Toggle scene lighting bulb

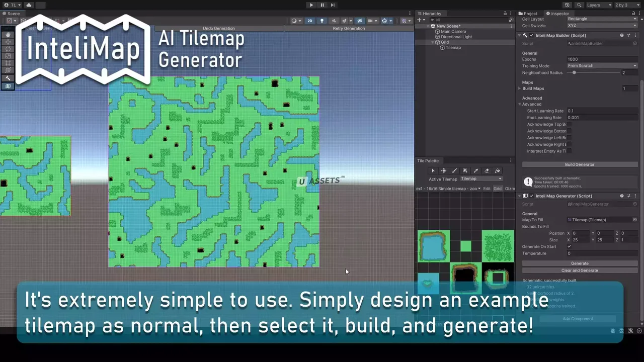(322, 21)
